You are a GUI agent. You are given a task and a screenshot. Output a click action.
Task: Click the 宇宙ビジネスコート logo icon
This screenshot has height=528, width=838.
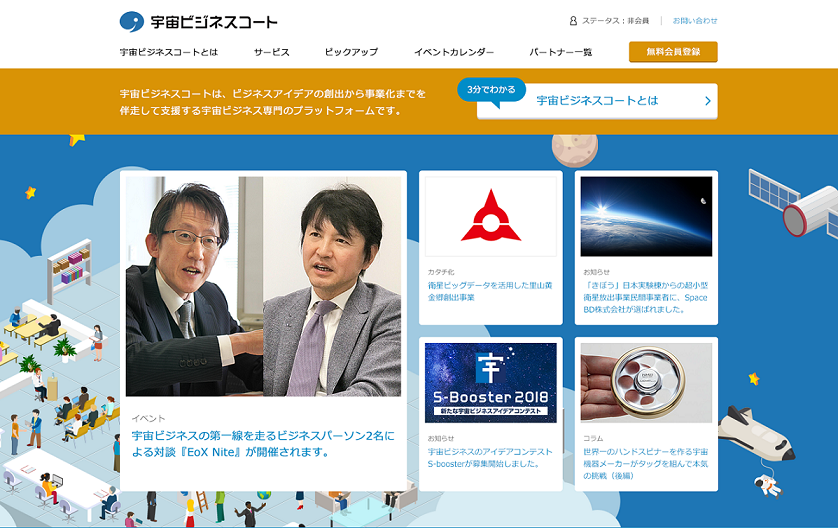point(131,22)
